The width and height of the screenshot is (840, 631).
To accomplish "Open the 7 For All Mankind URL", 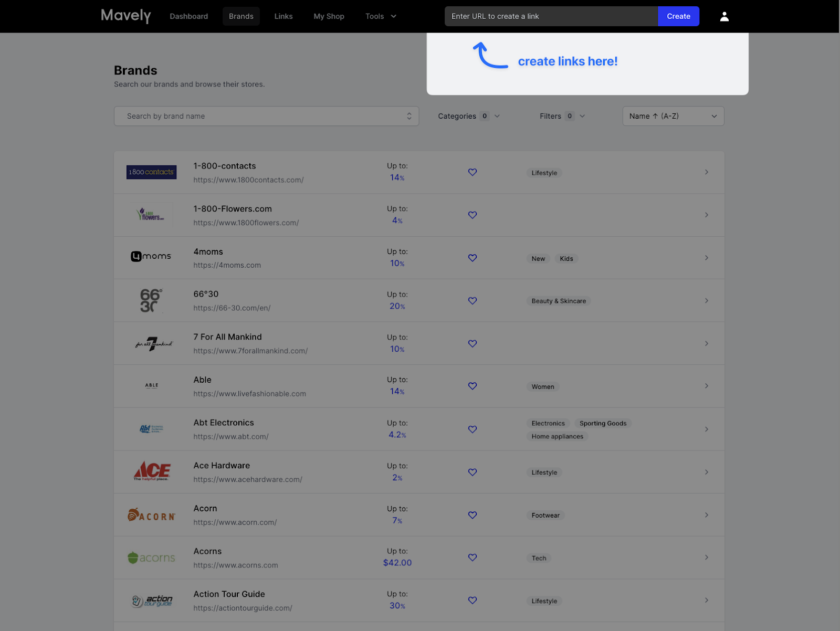I will [250, 351].
